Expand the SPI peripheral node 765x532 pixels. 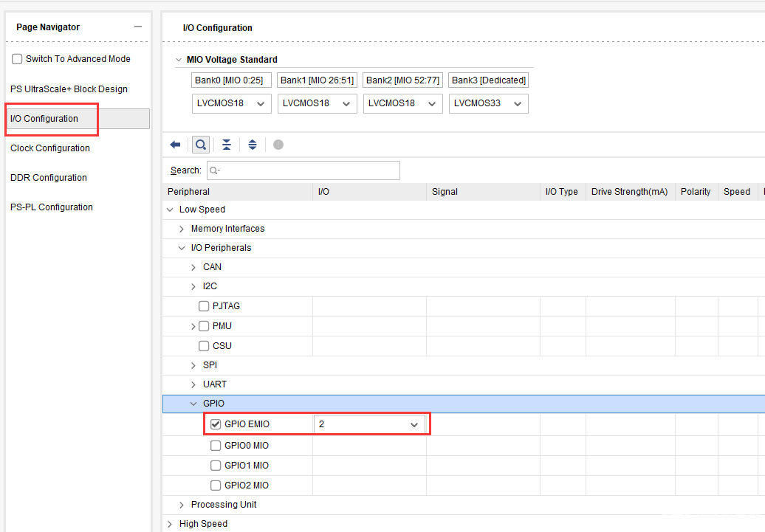[193, 365]
